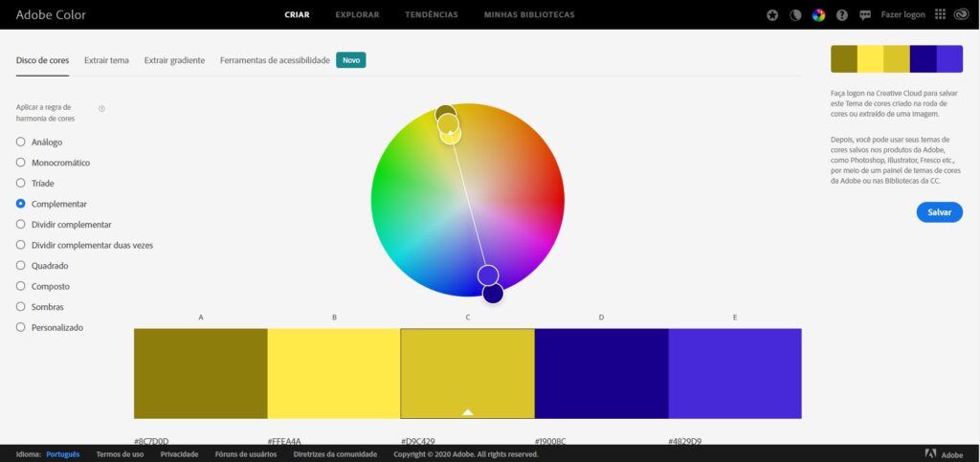Screen dimensions: 980x462
Task: Select color swatch E violet blue
Action: [x=735, y=373]
